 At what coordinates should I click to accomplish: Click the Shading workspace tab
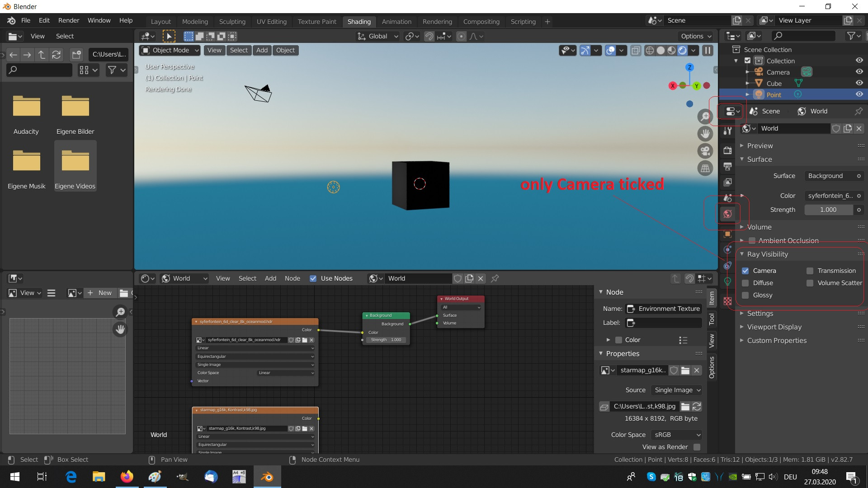click(x=358, y=21)
